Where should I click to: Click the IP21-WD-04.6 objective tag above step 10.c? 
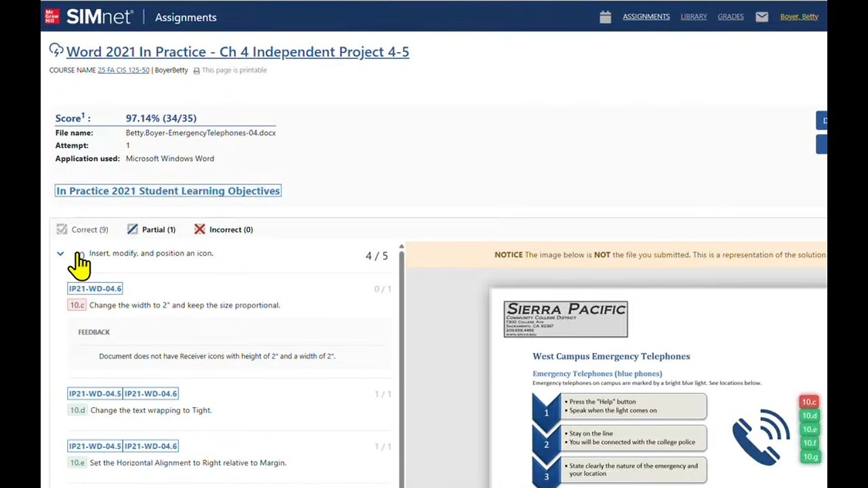click(x=95, y=289)
